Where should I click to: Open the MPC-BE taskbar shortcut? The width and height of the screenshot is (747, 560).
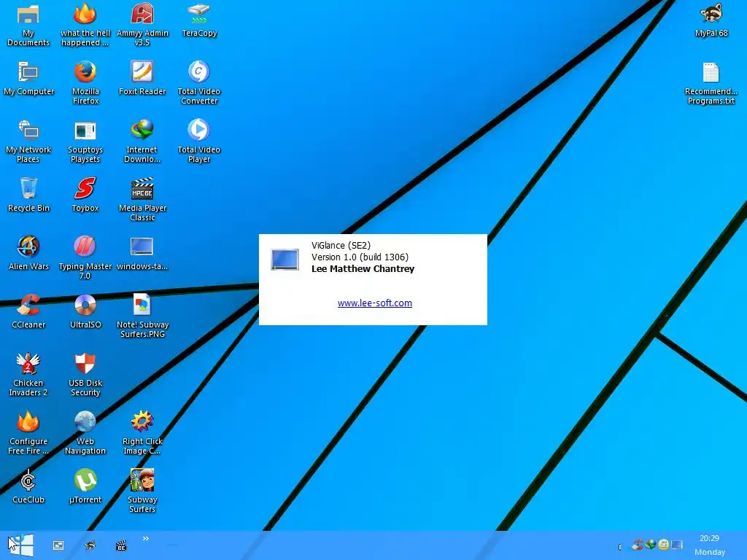(122, 545)
